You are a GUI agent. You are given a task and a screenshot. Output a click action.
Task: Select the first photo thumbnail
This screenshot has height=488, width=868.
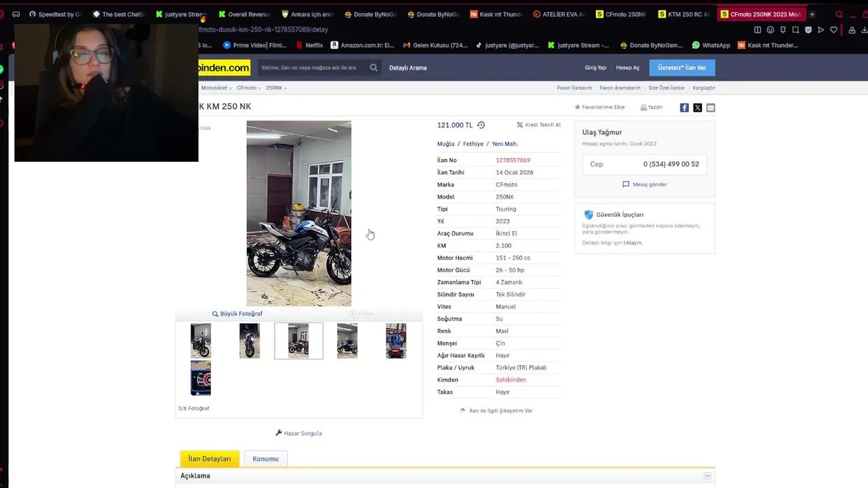(x=201, y=341)
